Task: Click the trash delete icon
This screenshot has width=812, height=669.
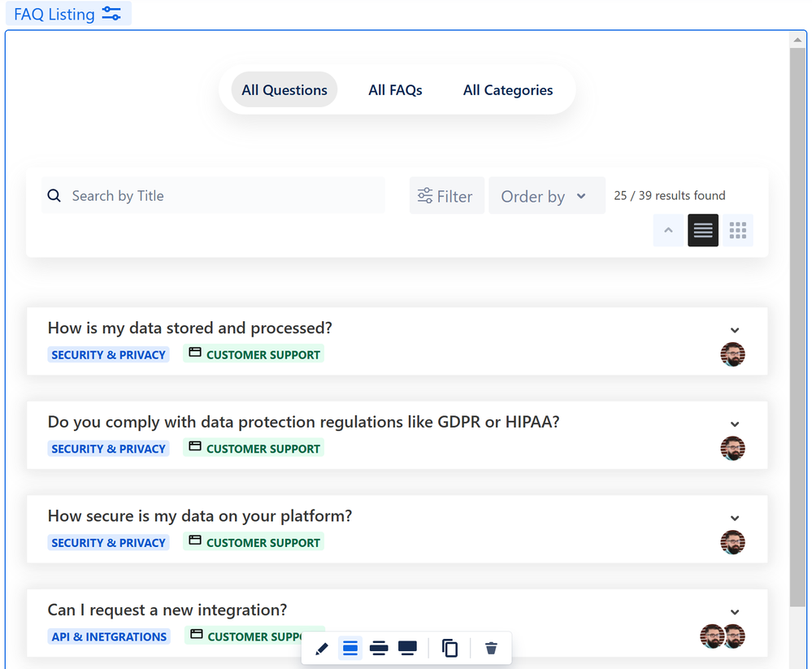Action: 491,649
